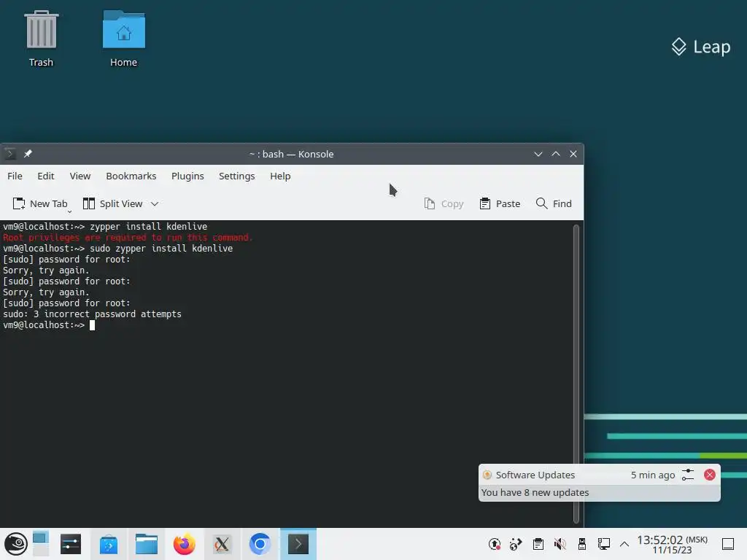This screenshot has height=560, width=747.
Task: Open the File menu
Action: tap(15, 176)
